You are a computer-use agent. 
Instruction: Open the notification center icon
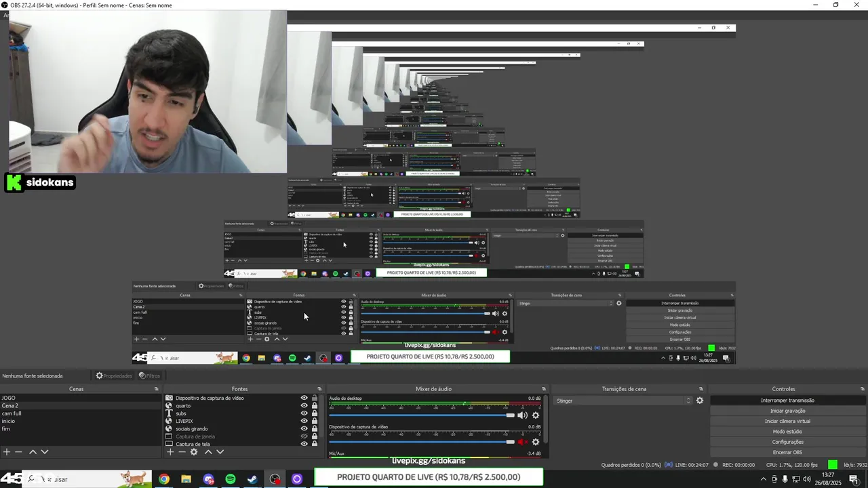(x=854, y=479)
